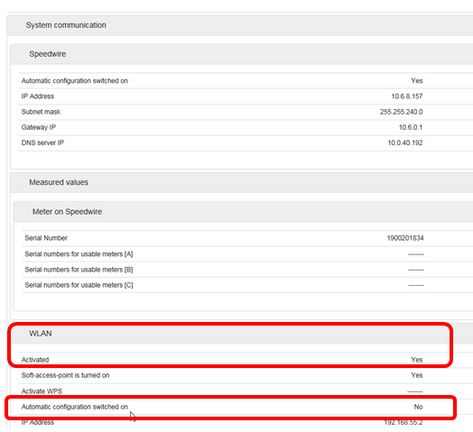Click the Speedwire IP Address value 10.6.8.157

[x=407, y=96]
